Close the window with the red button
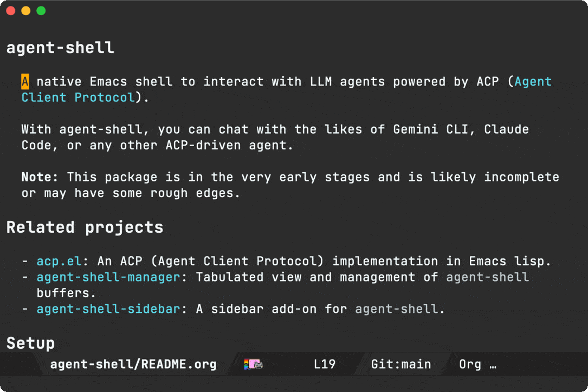The width and height of the screenshot is (588, 392). click(x=10, y=11)
